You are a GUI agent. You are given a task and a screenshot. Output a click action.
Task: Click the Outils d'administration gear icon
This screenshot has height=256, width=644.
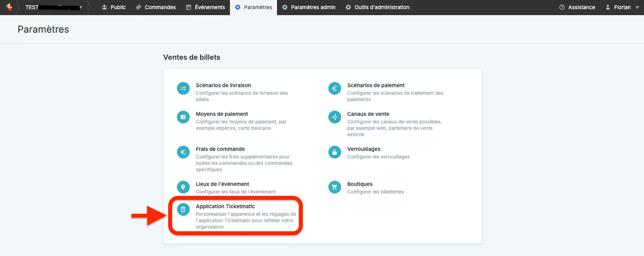click(348, 7)
